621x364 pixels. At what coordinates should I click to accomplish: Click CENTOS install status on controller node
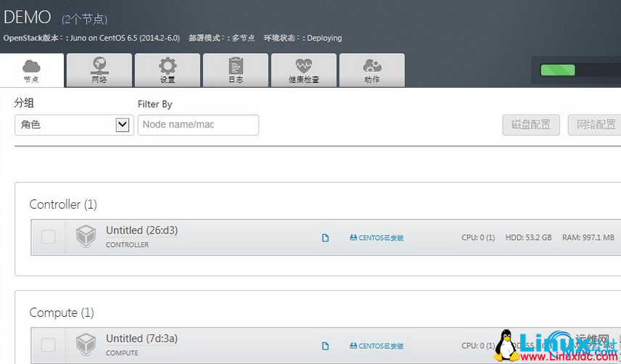[x=377, y=238]
